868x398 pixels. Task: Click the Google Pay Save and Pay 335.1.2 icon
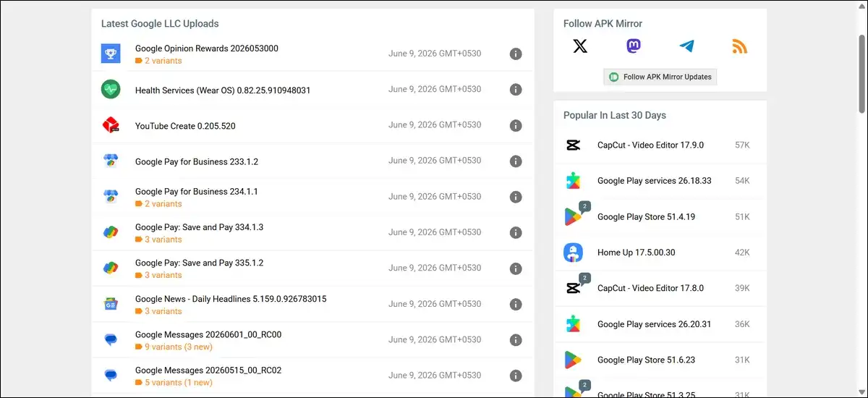[111, 268]
